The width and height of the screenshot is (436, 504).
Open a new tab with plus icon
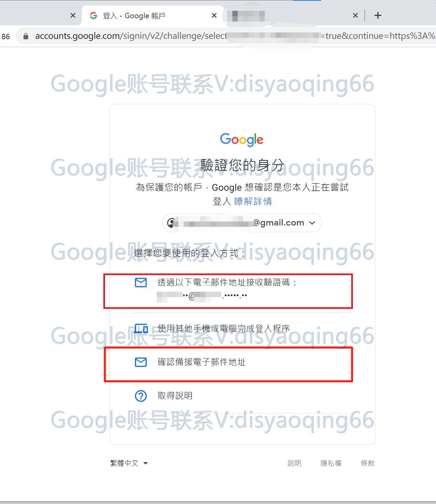pyautogui.click(x=378, y=16)
